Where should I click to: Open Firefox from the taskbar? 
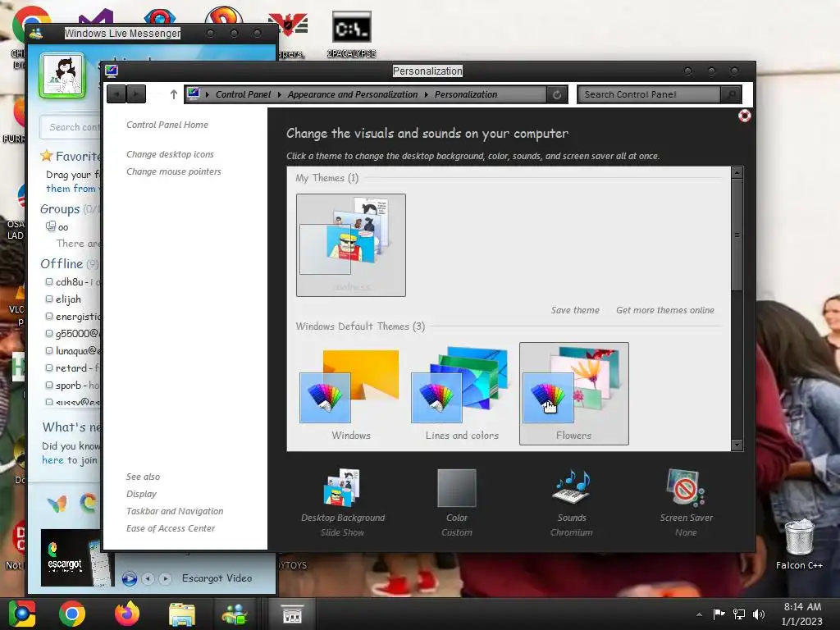(127, 614)
